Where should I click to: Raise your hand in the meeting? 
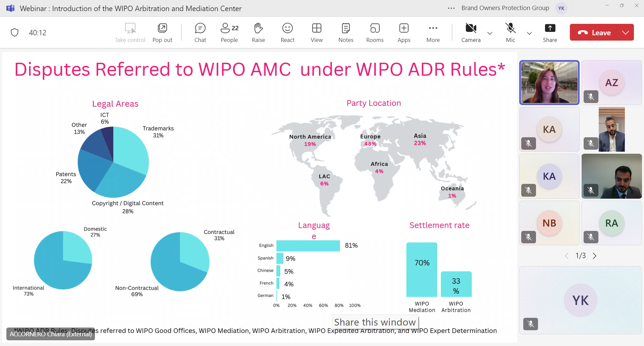[258, 33]
